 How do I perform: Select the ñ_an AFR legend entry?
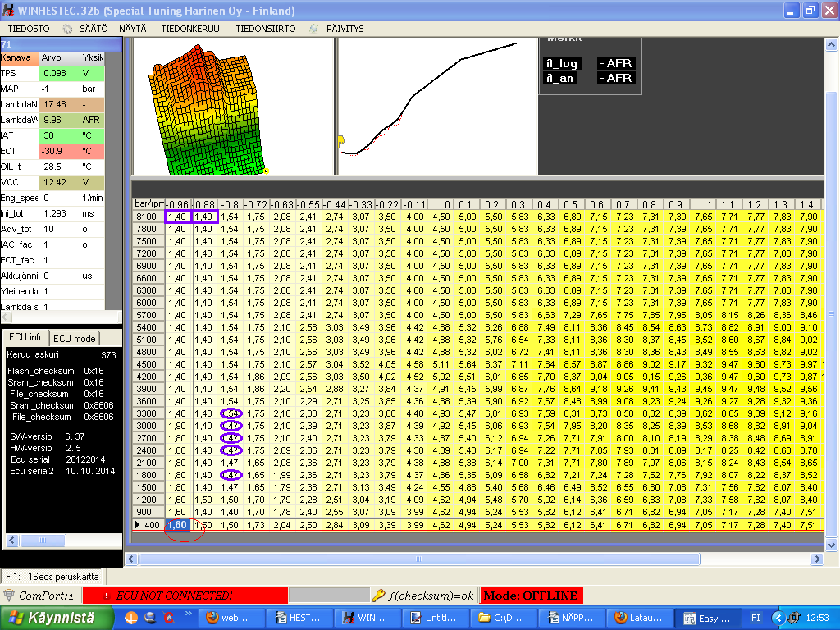589,78
